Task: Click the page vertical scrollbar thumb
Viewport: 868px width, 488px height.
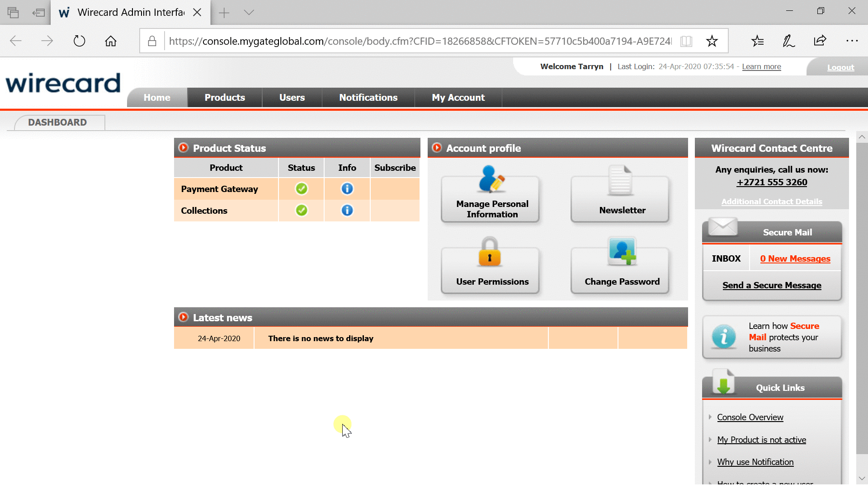Action: pos(862,298)
